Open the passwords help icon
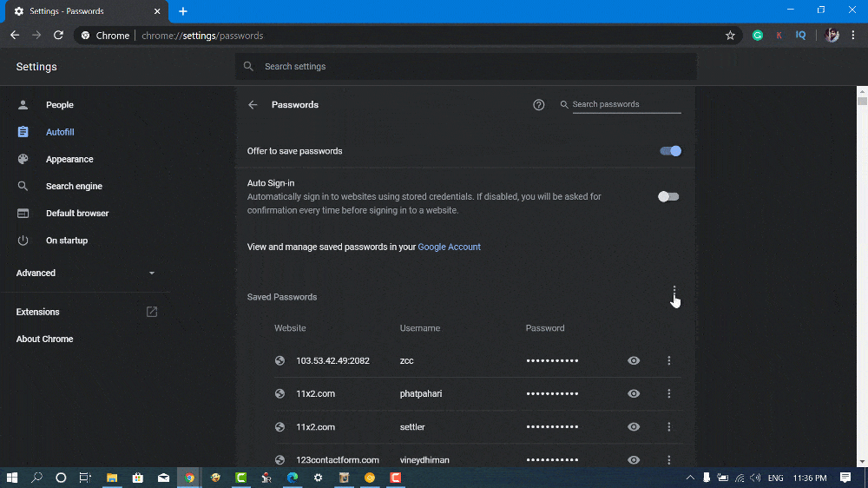The width and height of the screenshot is (868, 488). point(539,105)
